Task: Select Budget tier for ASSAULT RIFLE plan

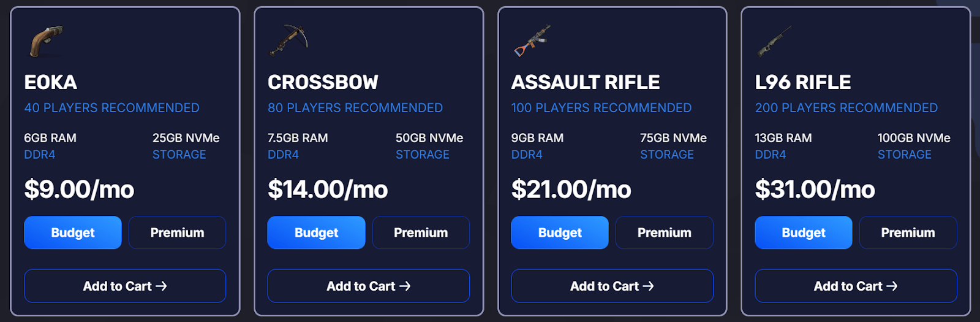Action: [560, 232]
